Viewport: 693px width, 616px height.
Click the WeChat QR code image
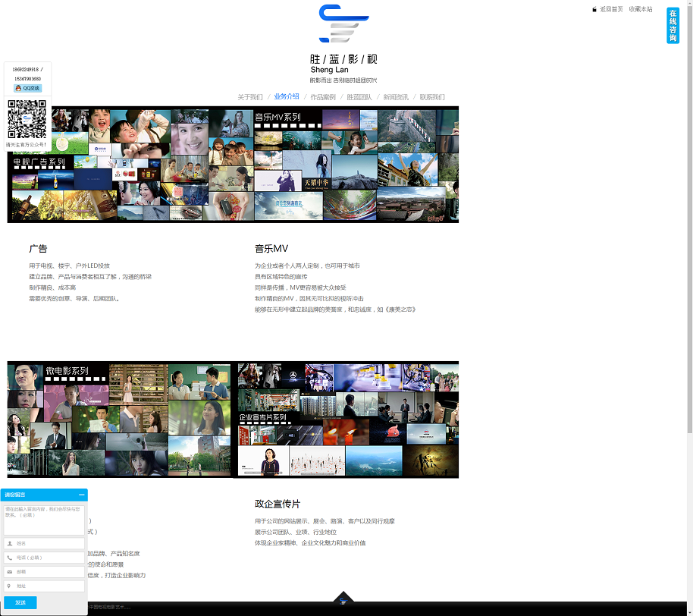click(27, 119)
